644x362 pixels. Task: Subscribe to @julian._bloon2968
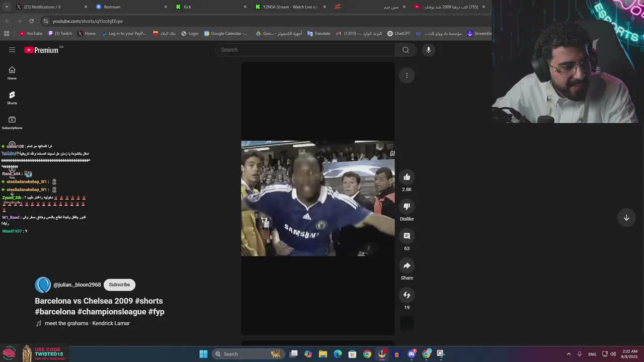[119, 285]
